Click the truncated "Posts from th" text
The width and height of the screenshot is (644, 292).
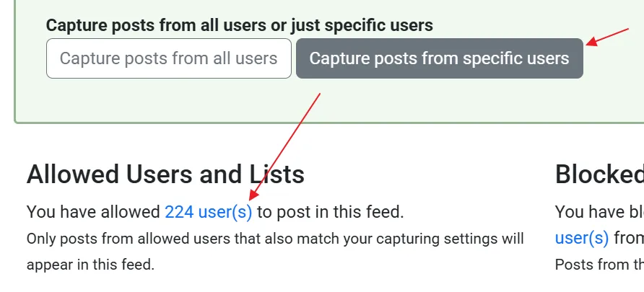[x=599, y=265]
